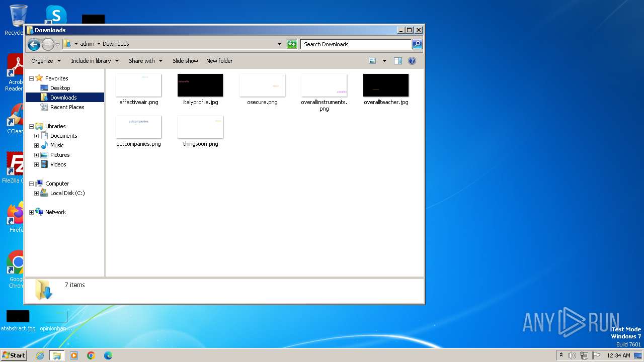Select Recent Places
644x362 pixels.
click(x=67, y=107)
